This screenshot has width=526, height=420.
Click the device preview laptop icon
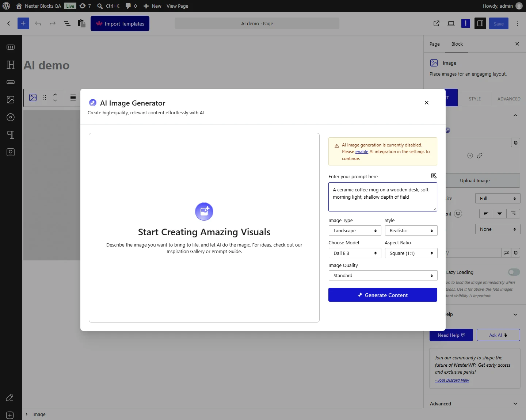click(x=451, y=23)
